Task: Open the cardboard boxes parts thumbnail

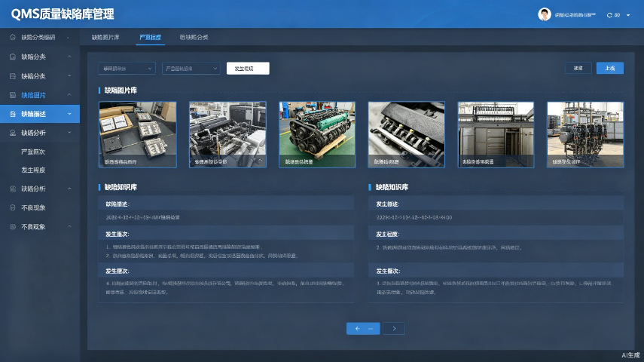Action: coord(138,134)
